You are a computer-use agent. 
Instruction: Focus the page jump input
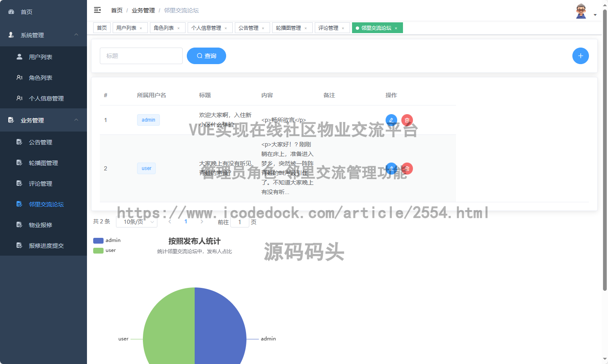[240, 222]
